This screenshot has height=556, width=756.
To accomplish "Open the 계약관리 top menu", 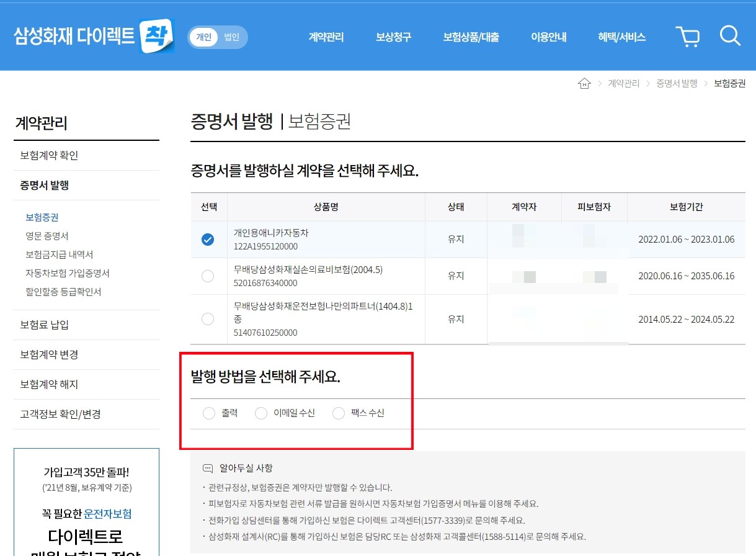I will 326,37.
